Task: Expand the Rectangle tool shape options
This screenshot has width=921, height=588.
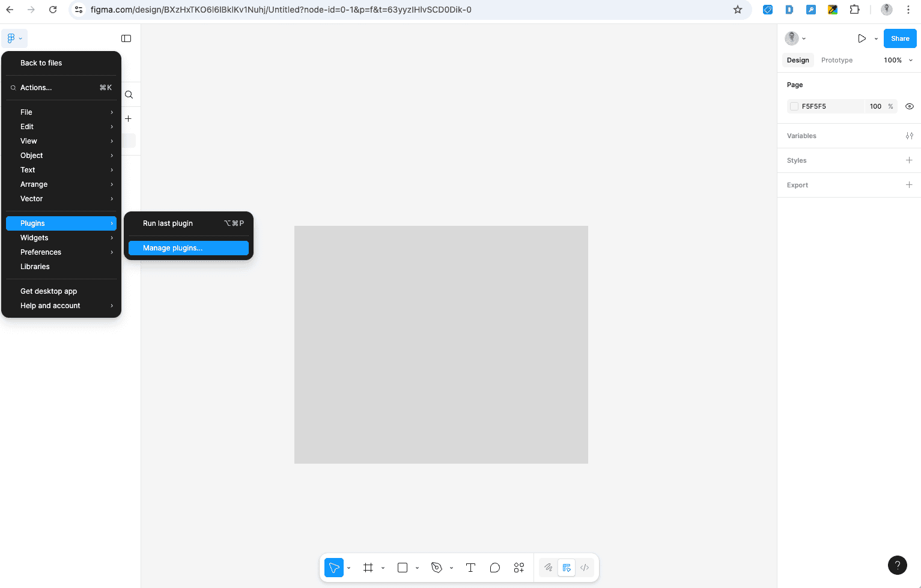Action: coord(417,568)
